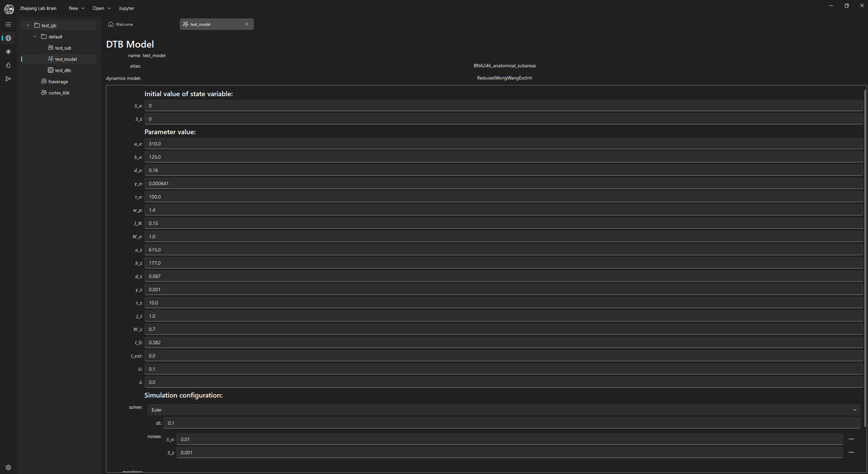Image resolution: width=868 pixels, height=474 pixels.
Task: Click the Jupyter button in top bar
Action: [126, 8]
